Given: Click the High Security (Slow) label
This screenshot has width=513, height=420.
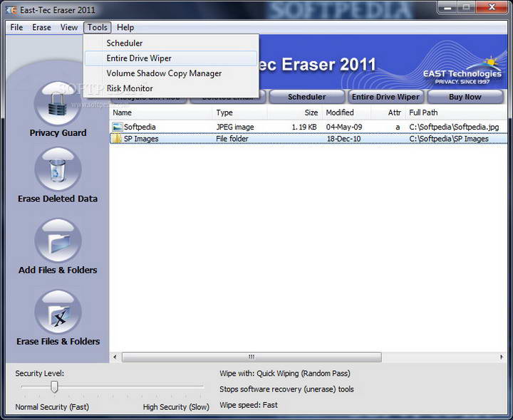Looking at the screenshot, I should (176, 407).
